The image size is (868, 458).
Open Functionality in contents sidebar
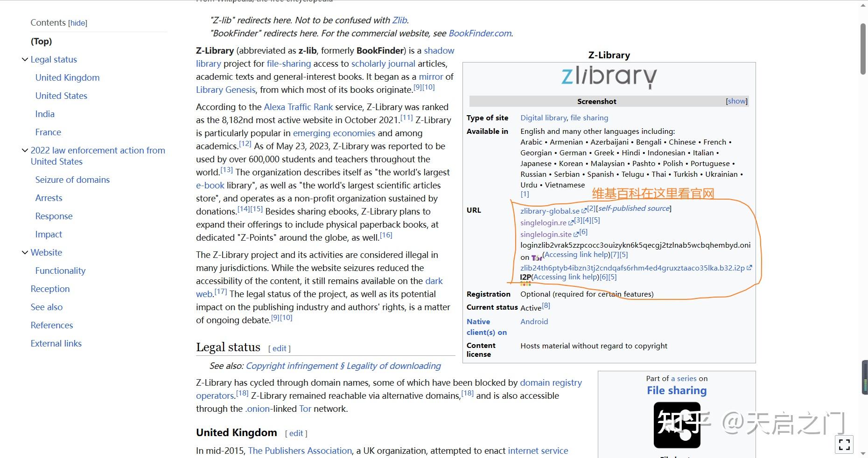click(x=60, y=271)
